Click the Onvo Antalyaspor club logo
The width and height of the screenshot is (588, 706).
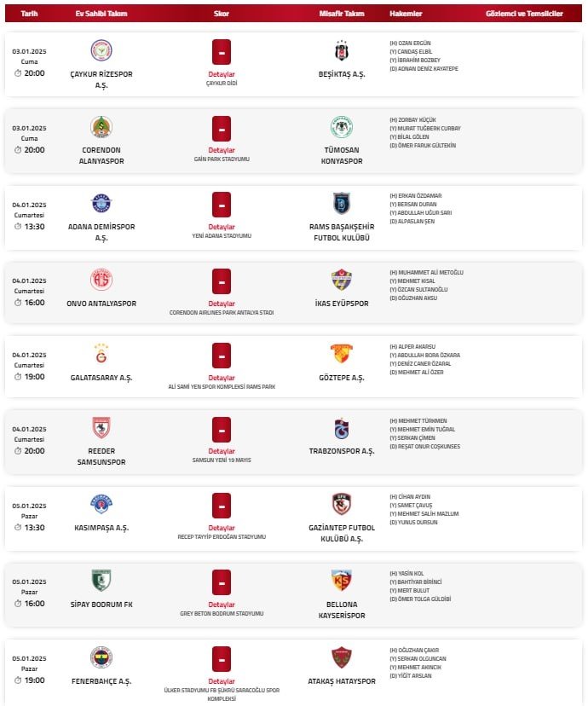(x=101, y=280)
